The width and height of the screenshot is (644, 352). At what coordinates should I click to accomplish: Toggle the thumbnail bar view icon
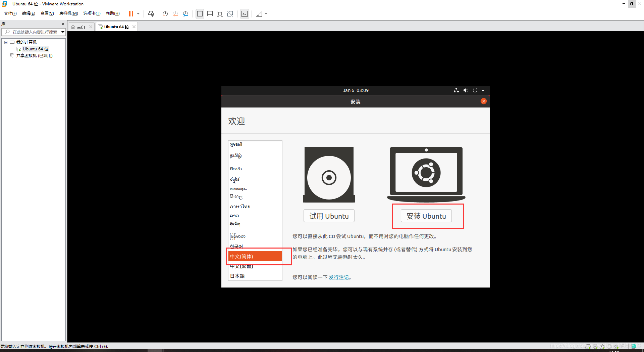click(x=210, y=14)
